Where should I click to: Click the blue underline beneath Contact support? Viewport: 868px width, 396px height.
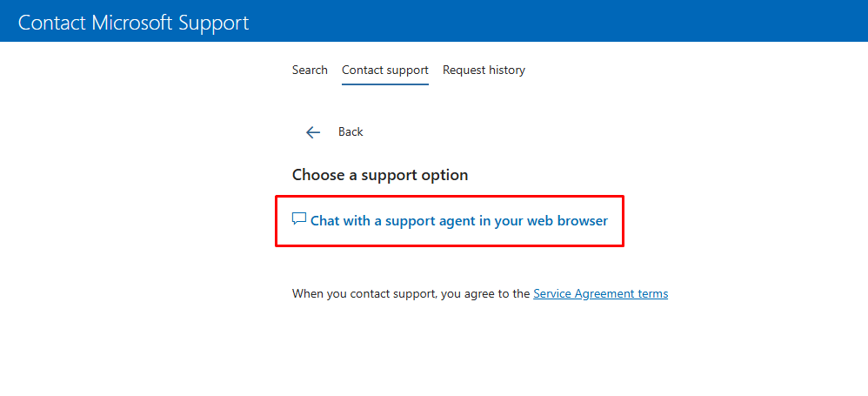point(385,84)
